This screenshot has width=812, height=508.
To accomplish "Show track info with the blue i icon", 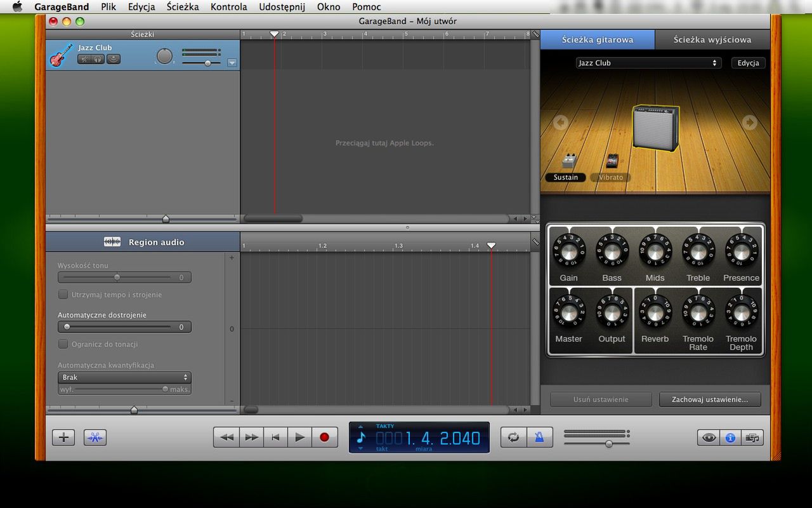I will click(730, 438).
